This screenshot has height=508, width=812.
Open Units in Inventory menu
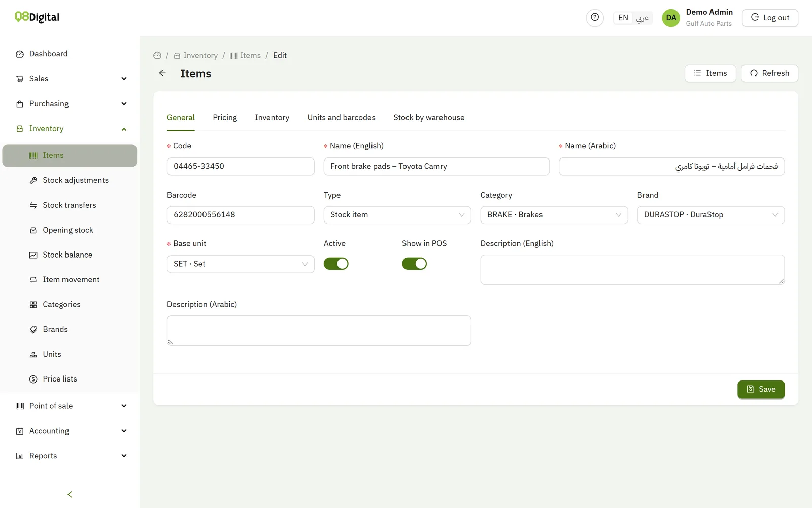click(70, 355)
